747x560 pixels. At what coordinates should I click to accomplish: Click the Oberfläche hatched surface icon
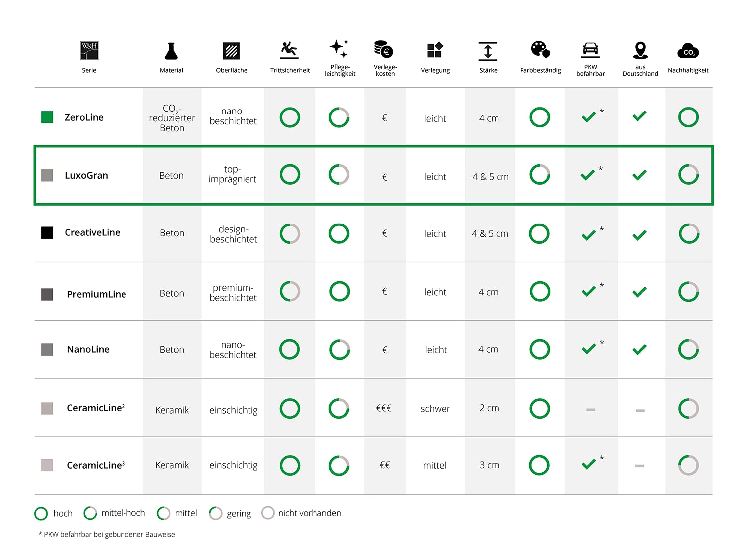click(231, 51)
